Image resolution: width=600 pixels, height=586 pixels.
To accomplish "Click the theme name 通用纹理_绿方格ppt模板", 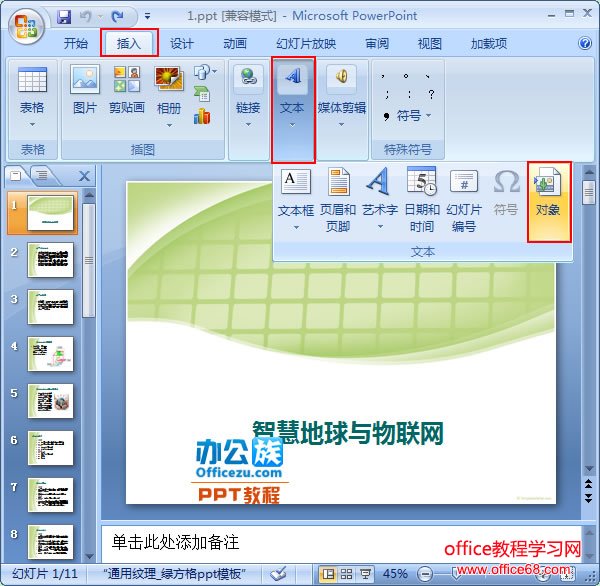I will [174, 574].
